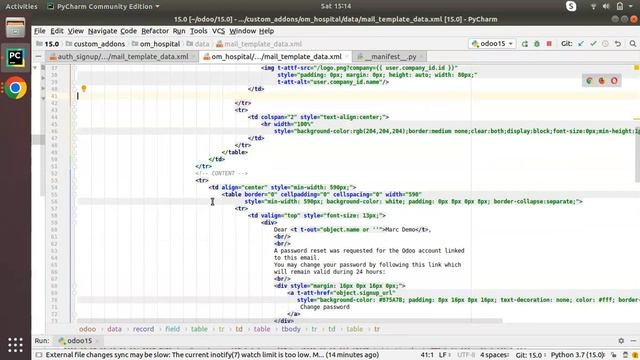Open UTF-8 encoding selector
This screenshot has height=360, width=640.
coord(465,355)
